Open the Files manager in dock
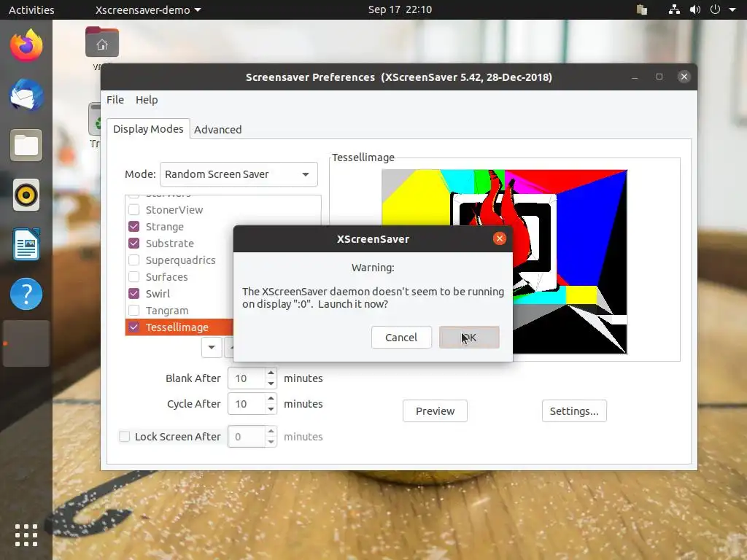 (26, 145)
